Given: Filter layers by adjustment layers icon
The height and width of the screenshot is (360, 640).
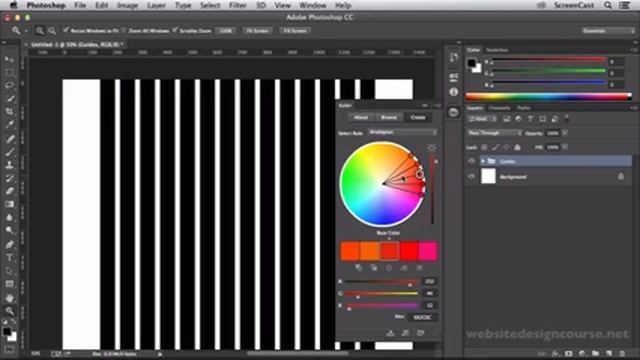Looking at the screenshot, I should (x=518, y=119).
